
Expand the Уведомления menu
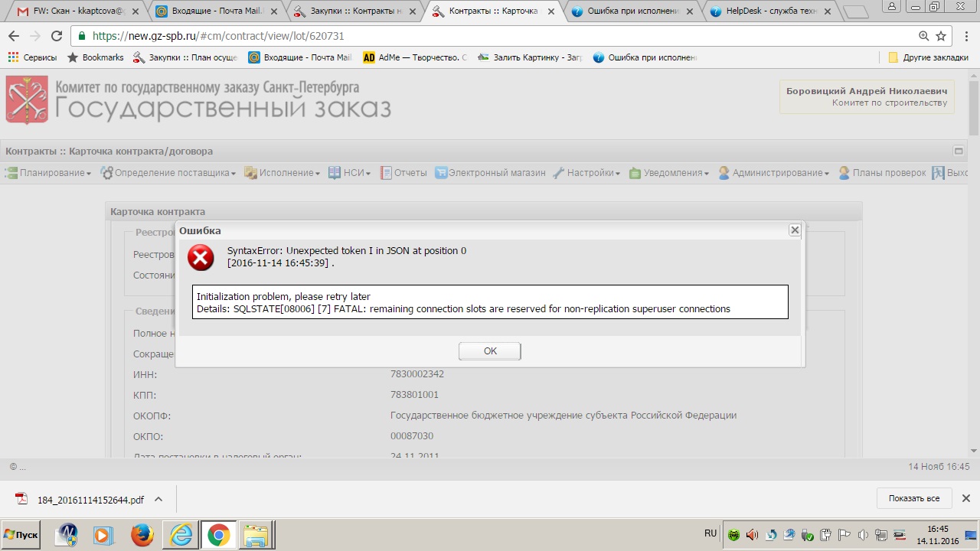point(669,173)
